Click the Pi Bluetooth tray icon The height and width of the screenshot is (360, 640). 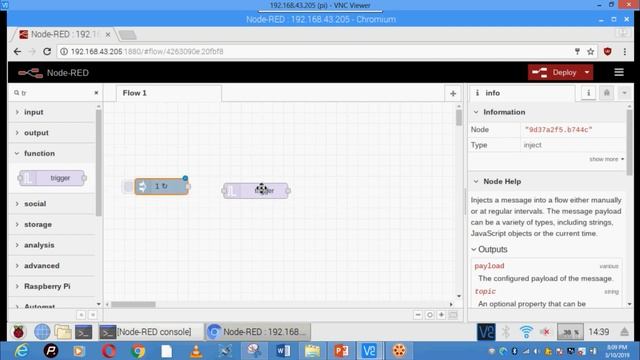click(506, 332)
